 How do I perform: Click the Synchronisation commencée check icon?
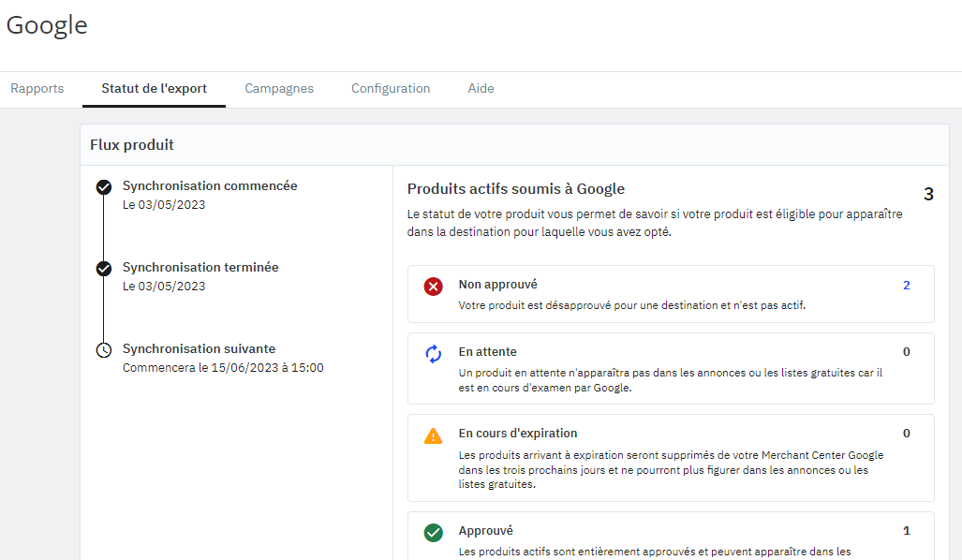[104, 187]
